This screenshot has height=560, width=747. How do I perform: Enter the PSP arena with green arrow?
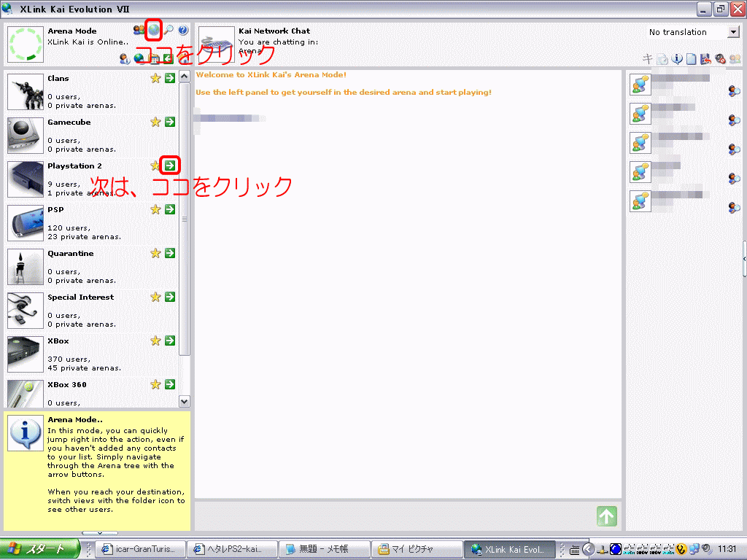point(170,209)
